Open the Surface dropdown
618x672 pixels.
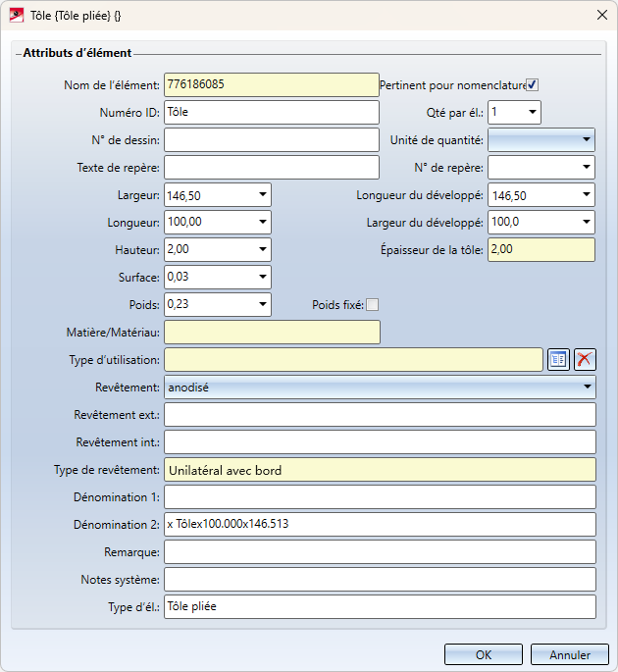tap(262, 277)
